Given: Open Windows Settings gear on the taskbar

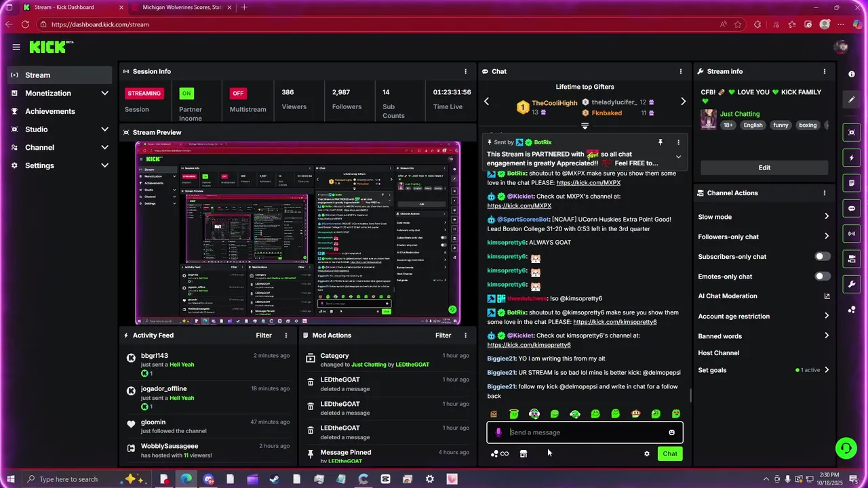Looking at the screenshot, I should (429, 479).
